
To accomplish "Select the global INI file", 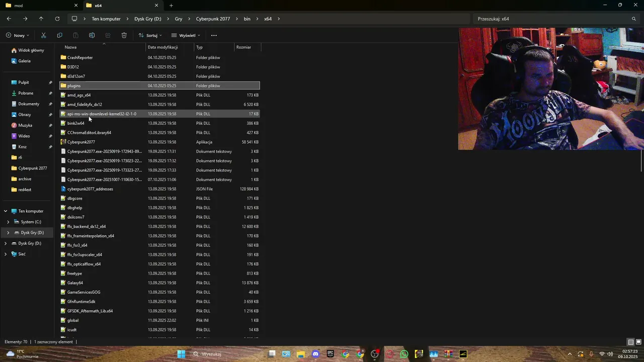I will click(159, 320).
